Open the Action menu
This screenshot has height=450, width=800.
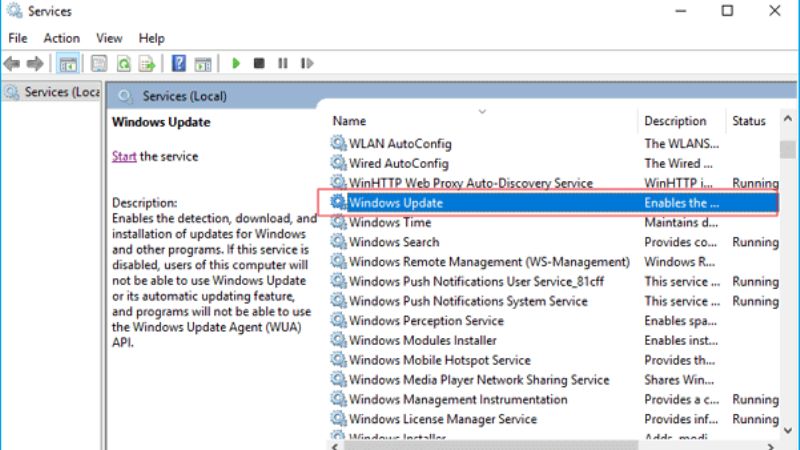coord(62,38)
